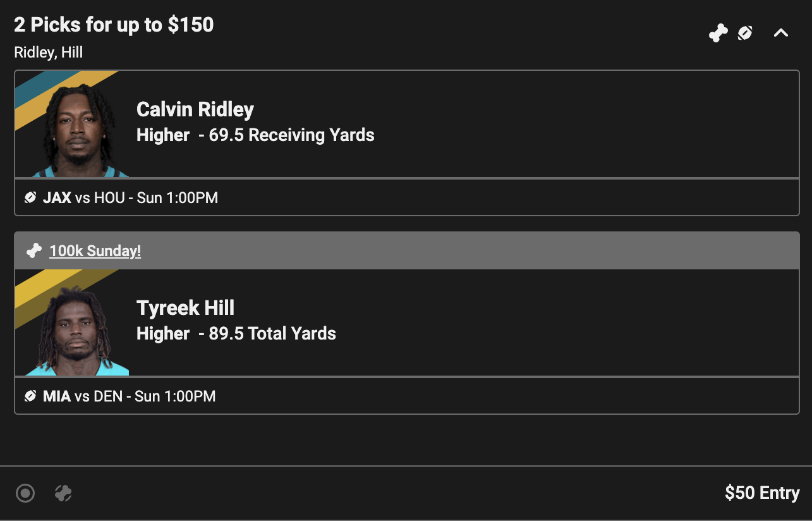This screenshot has width=812, height=521.
Task: Click the football icon next to JAX
Action: [30, 198]
